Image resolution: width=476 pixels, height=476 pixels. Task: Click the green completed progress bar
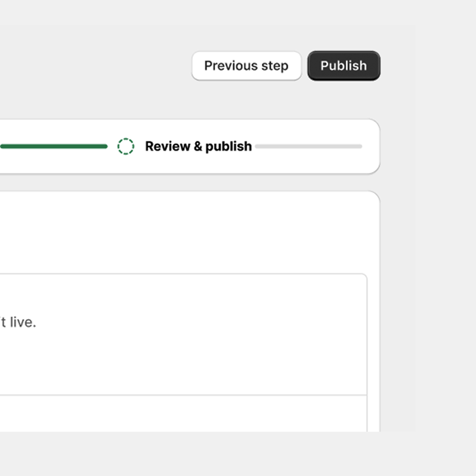click(x=54, y=146)
